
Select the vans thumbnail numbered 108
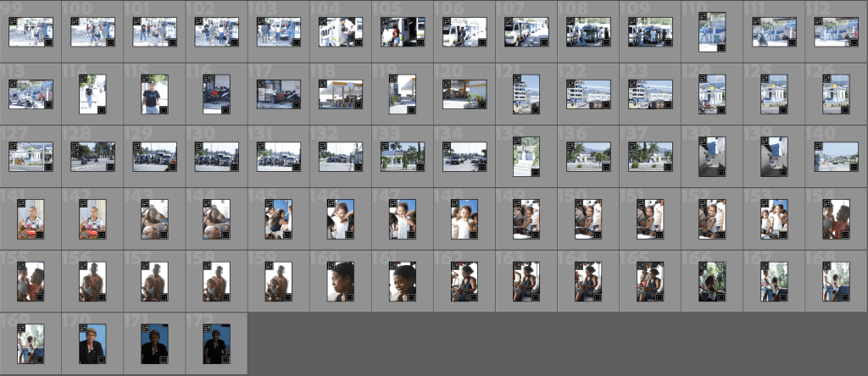pyautogui.click(x=588, y=31)
